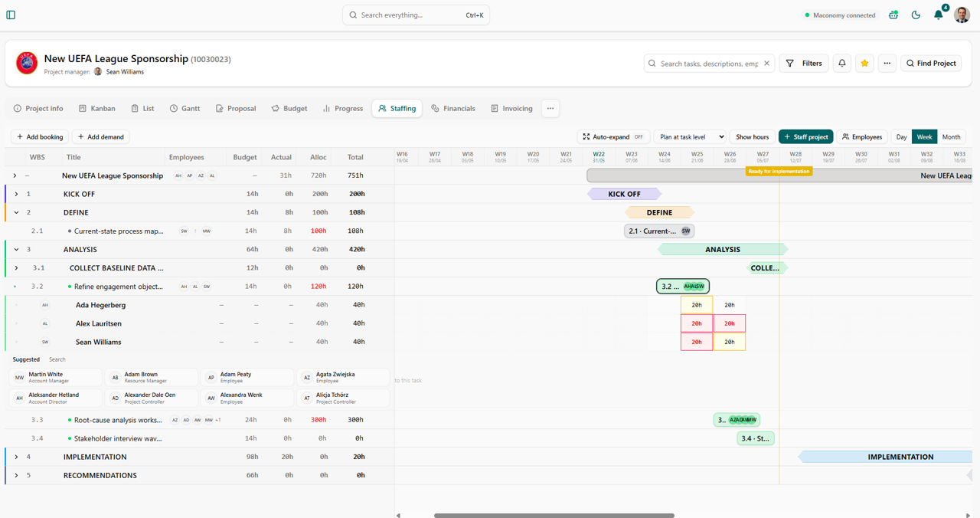
Task: Open more tabs ellipsis button
Action: pyautogui.click(x=550, y=109)
